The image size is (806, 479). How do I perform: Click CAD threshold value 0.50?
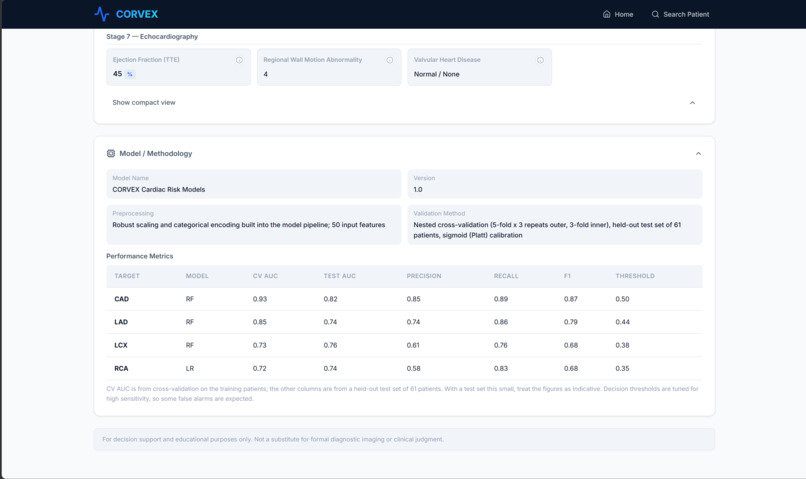[622, 299]
